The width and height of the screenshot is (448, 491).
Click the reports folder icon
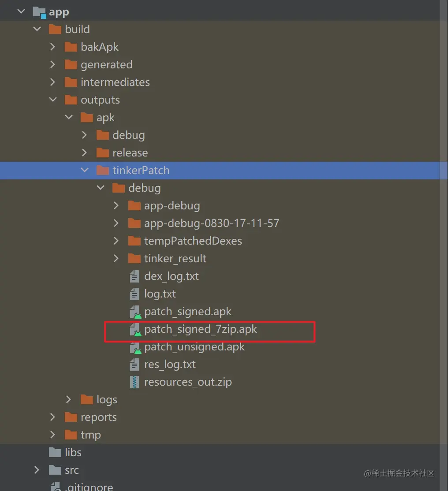[71, 417]
